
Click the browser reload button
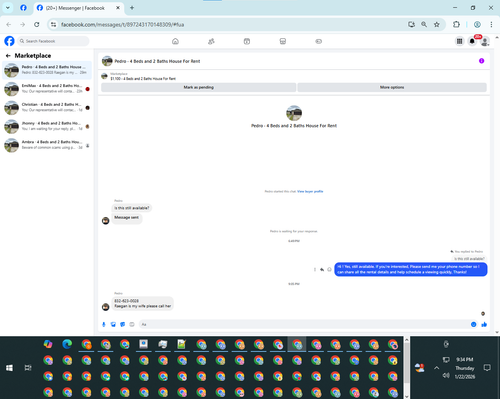37,24
